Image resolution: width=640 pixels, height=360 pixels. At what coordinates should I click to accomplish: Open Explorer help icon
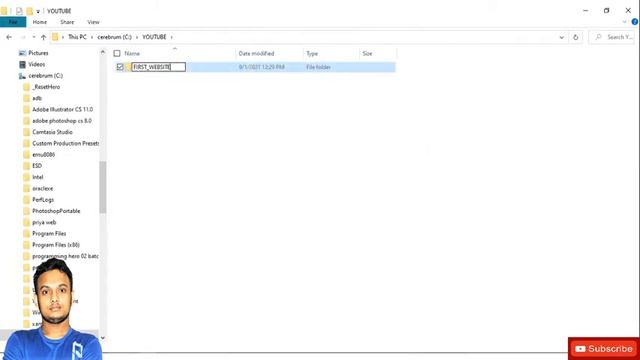(635, 22)
